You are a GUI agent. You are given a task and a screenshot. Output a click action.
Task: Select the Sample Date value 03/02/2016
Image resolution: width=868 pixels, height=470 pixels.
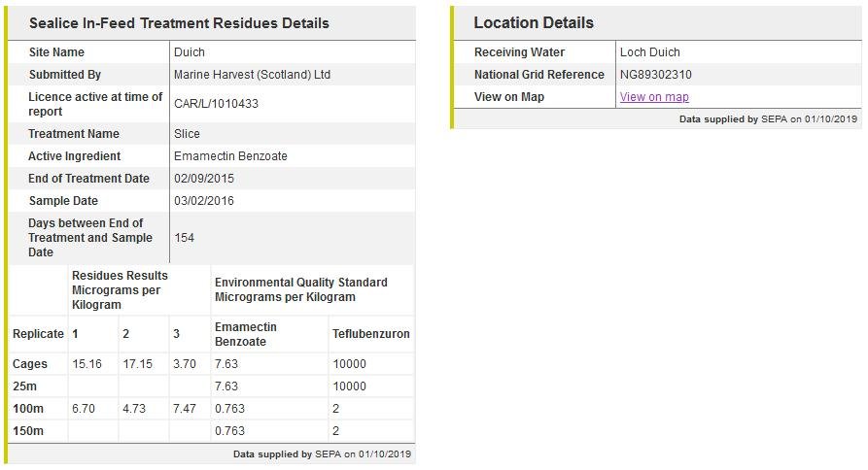(x=204, y=201)
